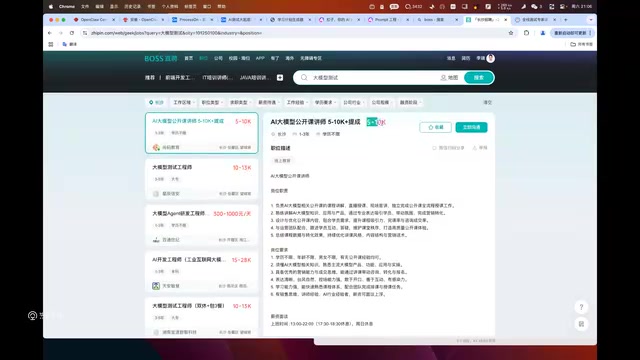Switch to the OpenClaw browser tab
Viewport: 640px width, 360px height.
(93, 20)
